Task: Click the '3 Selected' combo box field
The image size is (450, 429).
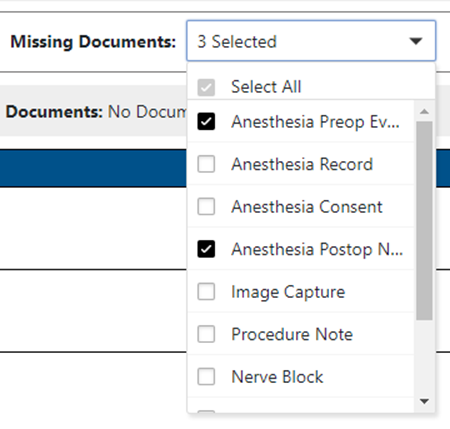Action: [311, 41]
